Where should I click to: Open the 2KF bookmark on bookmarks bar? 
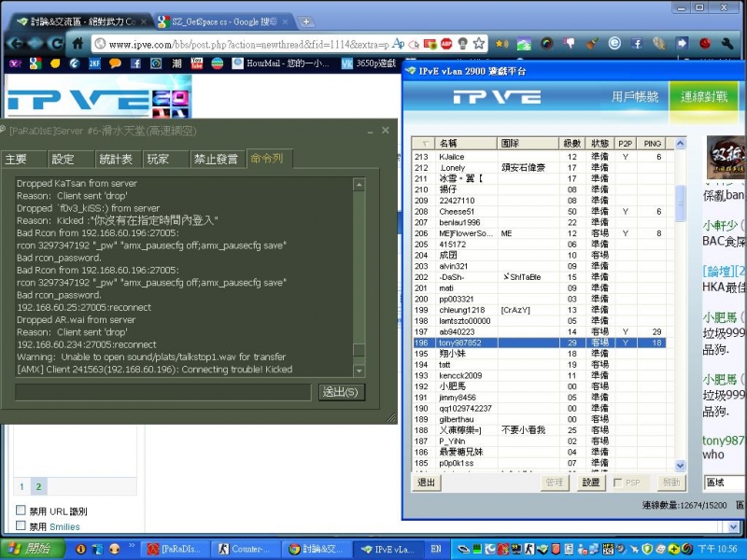[x=94, y=63]
